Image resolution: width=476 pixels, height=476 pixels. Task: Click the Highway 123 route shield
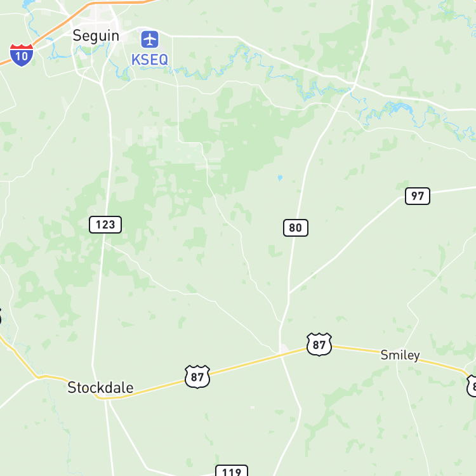pos(105,225)
